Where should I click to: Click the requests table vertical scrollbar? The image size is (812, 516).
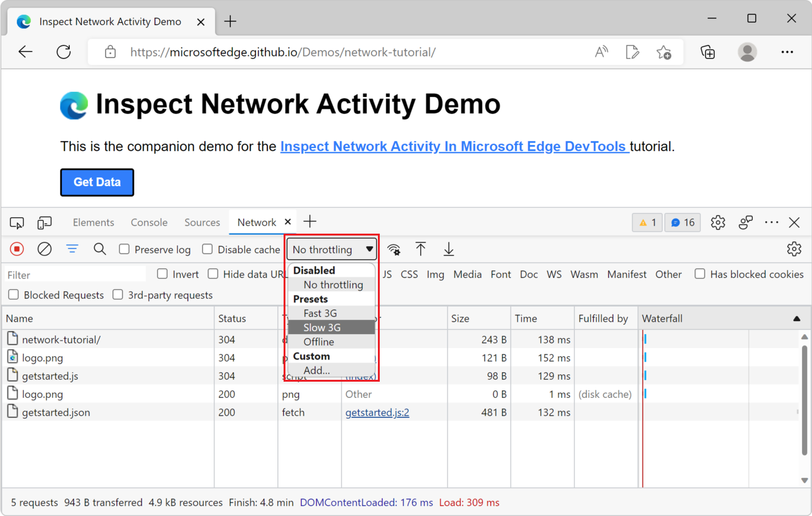click(x=805, y=400)
